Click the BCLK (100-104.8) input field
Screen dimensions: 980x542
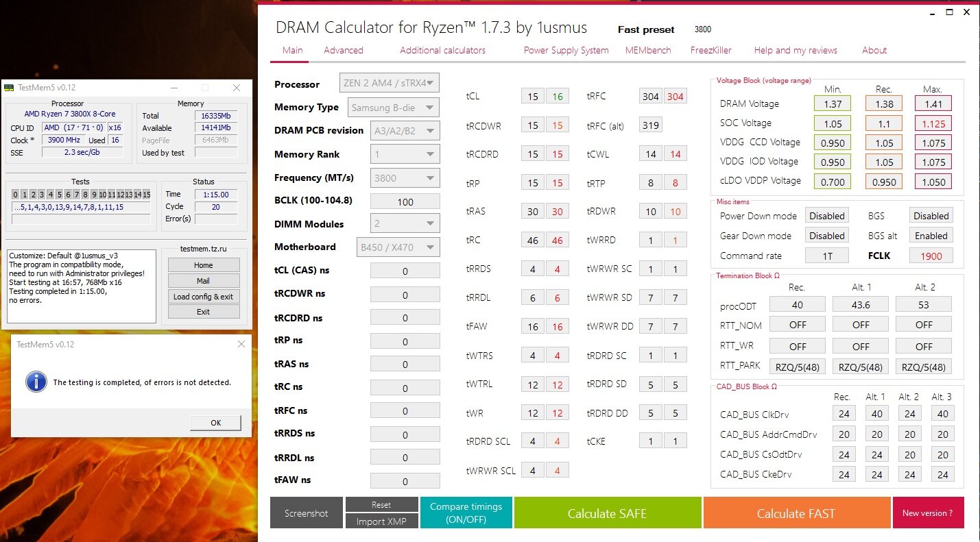[405, 201]
